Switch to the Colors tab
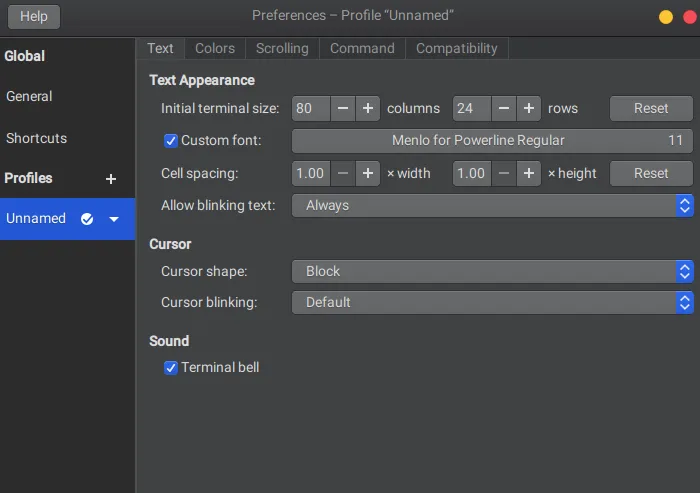The height and width of the screenshot is (493, 700). pyautogui.click(x=215, y=48)
